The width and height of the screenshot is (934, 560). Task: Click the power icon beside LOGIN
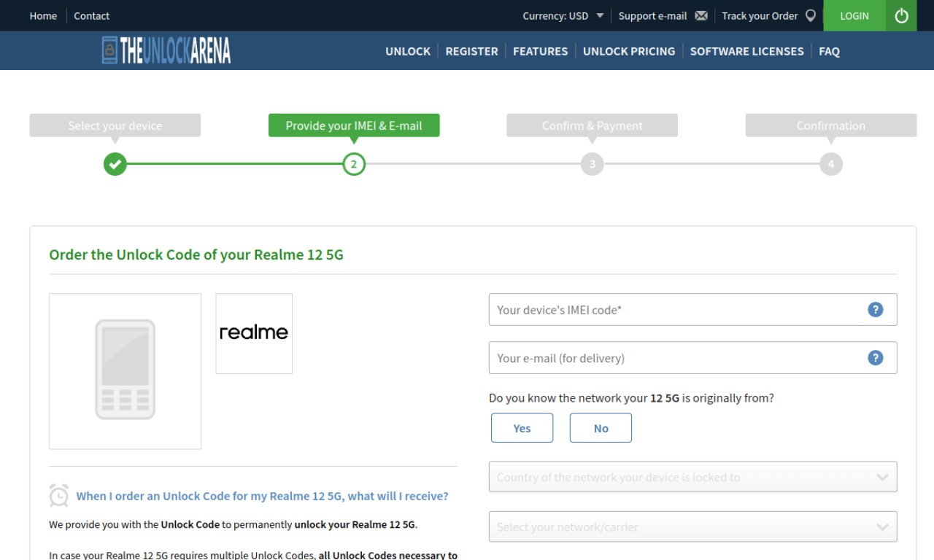[x=901, y=15]
